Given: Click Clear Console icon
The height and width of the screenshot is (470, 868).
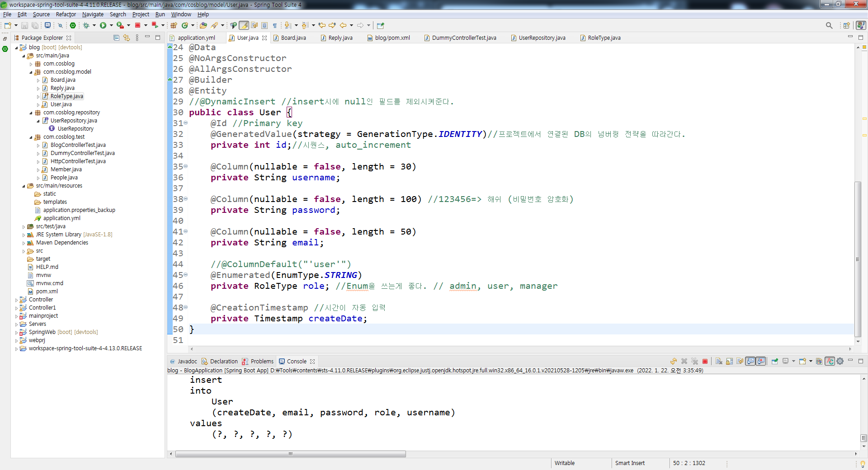Looking at the screenshot, I should [x=719, y=361].
